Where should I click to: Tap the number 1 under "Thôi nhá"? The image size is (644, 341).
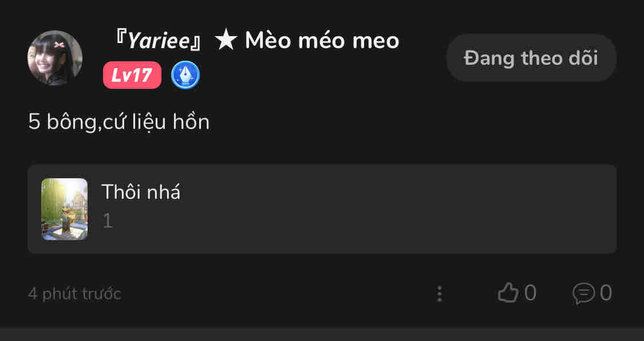coord(108,221)
